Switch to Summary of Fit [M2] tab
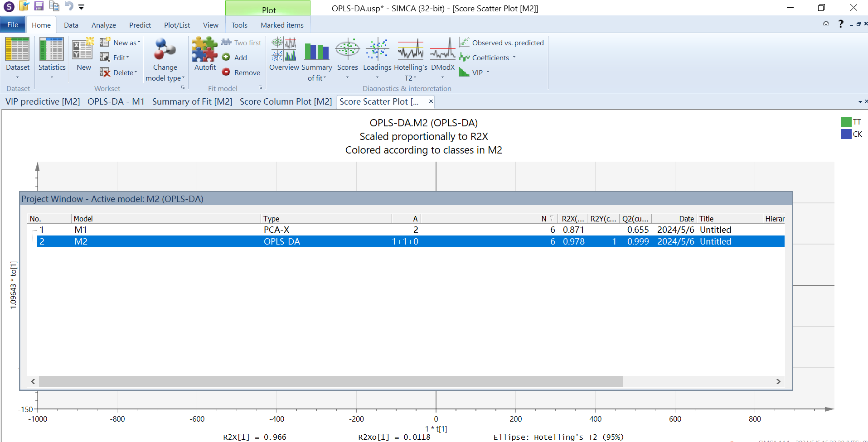The height and width of the screenshot is (442, 868). [x=192, y=102]
